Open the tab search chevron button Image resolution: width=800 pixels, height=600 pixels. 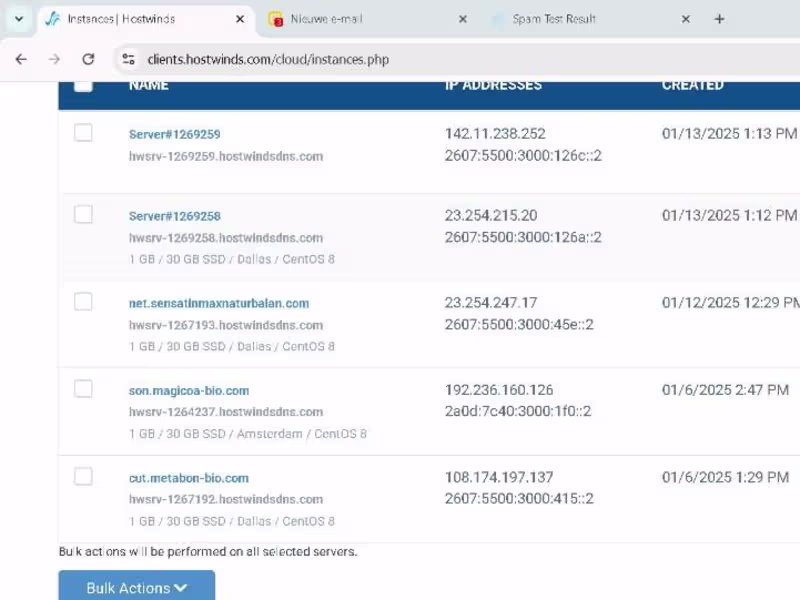click(x=19, y=19)
